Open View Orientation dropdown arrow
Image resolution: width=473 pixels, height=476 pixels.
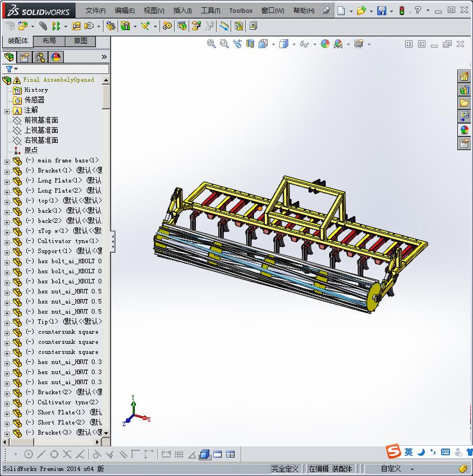(x=273, y=45)
